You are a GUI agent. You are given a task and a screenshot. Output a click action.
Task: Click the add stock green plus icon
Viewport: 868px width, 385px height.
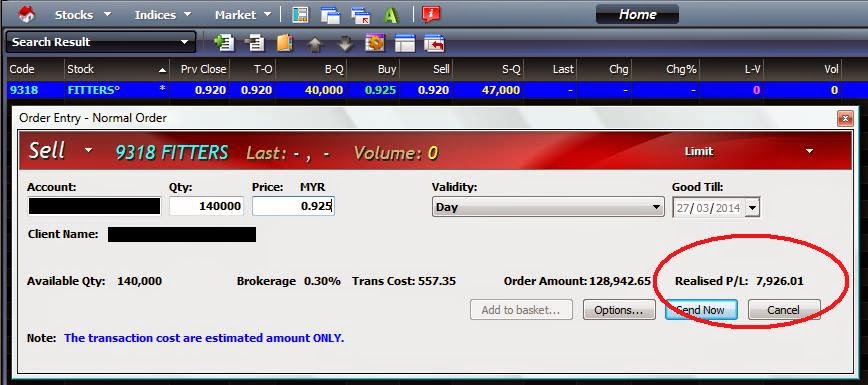click(x=224, y=43)
